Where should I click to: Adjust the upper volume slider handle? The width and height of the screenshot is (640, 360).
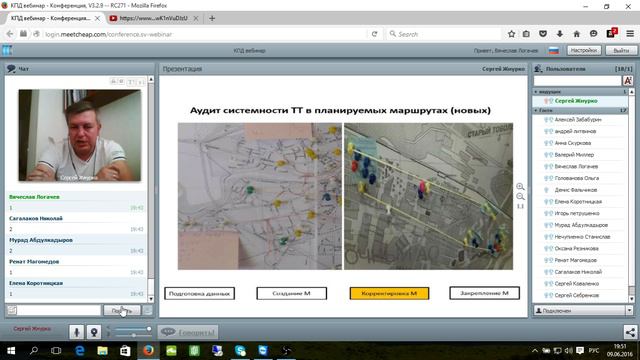(x=149, y=329)
